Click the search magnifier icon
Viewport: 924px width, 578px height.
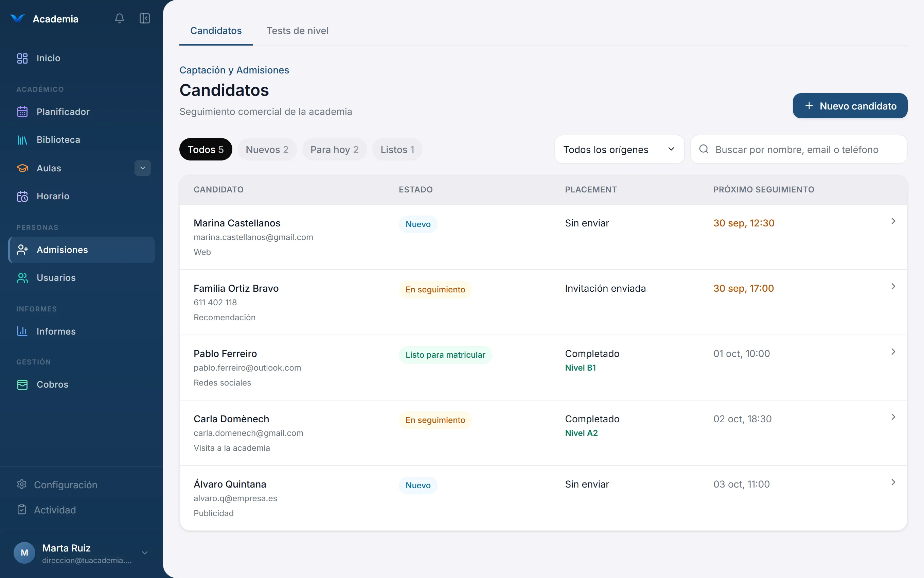[x=704, y=149]
